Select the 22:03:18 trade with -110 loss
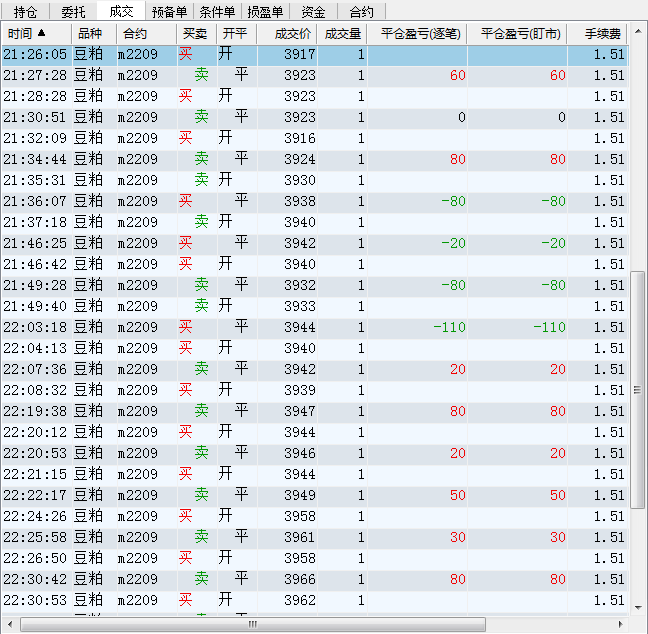 click(300, 327)
